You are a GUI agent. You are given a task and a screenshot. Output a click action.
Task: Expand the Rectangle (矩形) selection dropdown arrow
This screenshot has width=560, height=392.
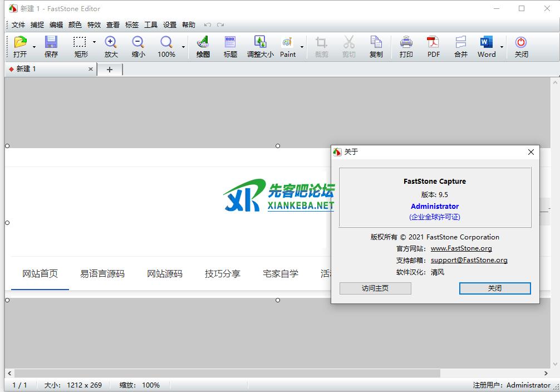point(94,42)
